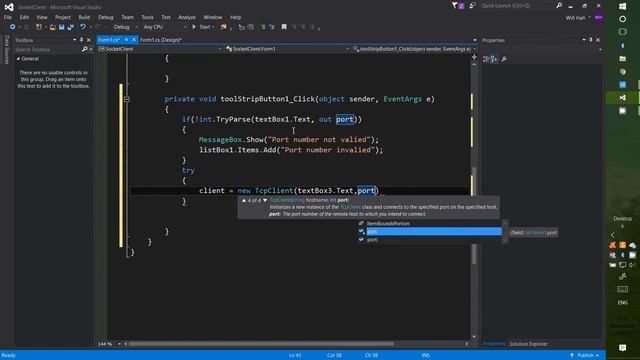Click the Open File folder icon
Viewport: 640px width, 360px height.
(x=53, y=27)
